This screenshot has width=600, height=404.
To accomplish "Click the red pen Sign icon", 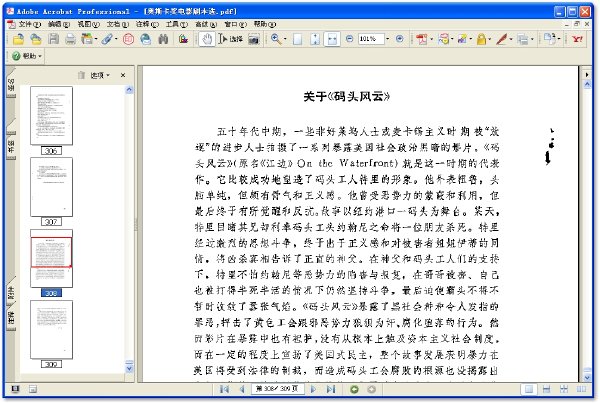I will [x=501, y=39].
